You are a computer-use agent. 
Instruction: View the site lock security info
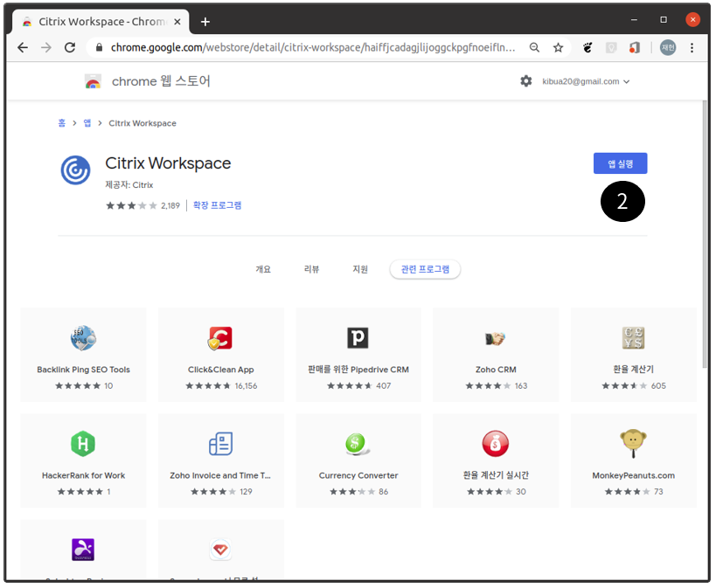[99, 47]
